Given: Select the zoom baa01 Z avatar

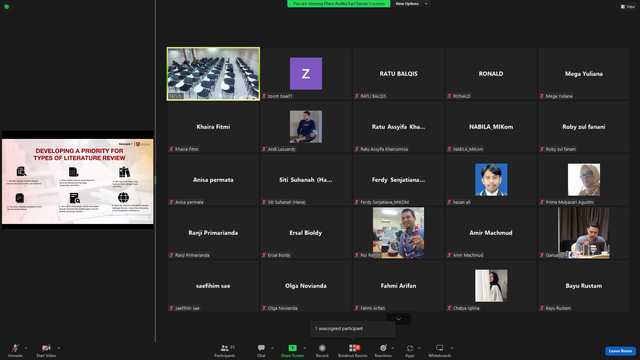Looking at the screenshot, I should click(306, 73).
